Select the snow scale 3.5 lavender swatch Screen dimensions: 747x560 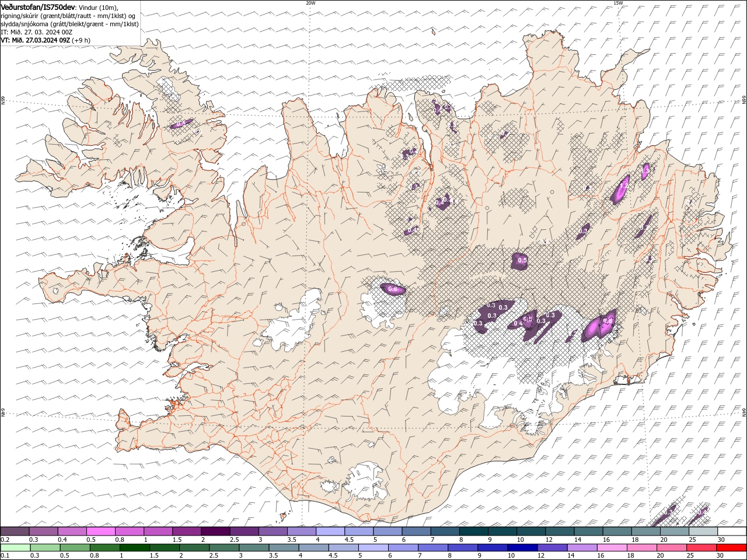pyautogui.click(x=301, y=531)
